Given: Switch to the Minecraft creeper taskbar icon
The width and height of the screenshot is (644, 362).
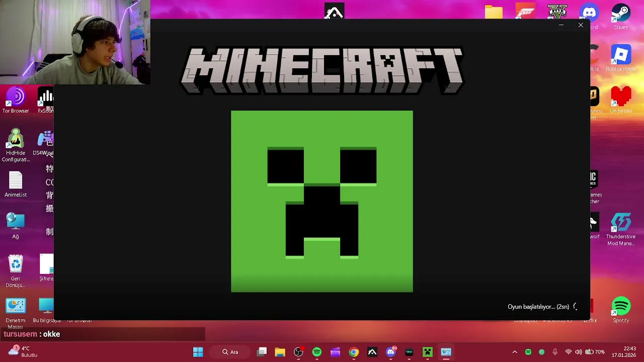Looking at the screenshot, I should click(x=428, y=352).
